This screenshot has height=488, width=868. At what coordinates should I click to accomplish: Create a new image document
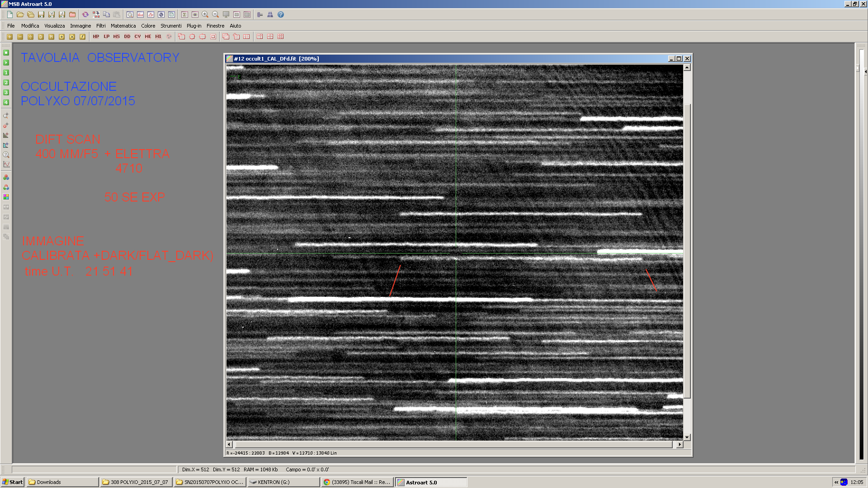(10, 14)
